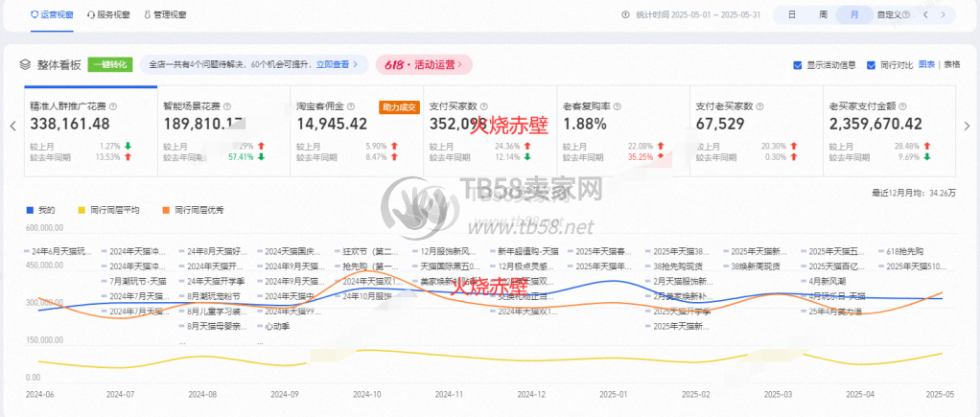Click the orange 助力成交 tag
The height and width of the screenshot is (417, 980).
(x=398, y=107)
